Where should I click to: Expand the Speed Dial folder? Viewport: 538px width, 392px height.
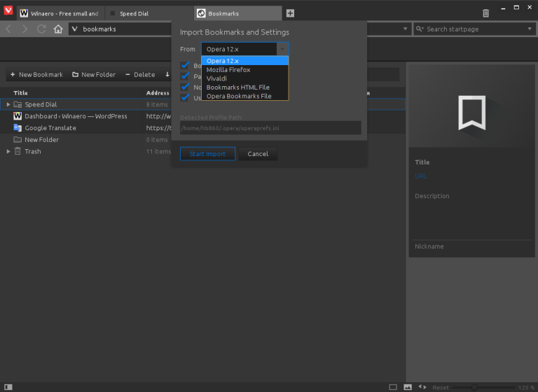8,104
